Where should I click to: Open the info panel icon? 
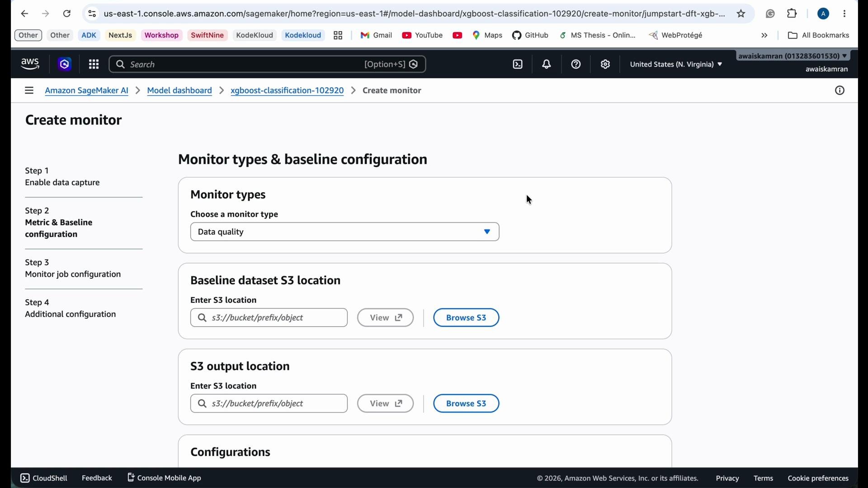pos(840,91)
